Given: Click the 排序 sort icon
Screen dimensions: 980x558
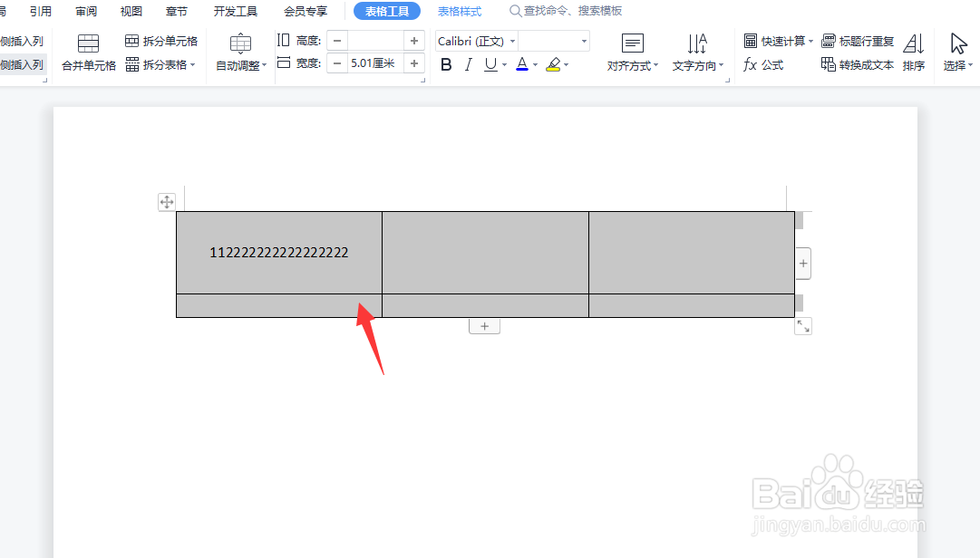Looking at the screenshot, I should (x=914, y=53).
